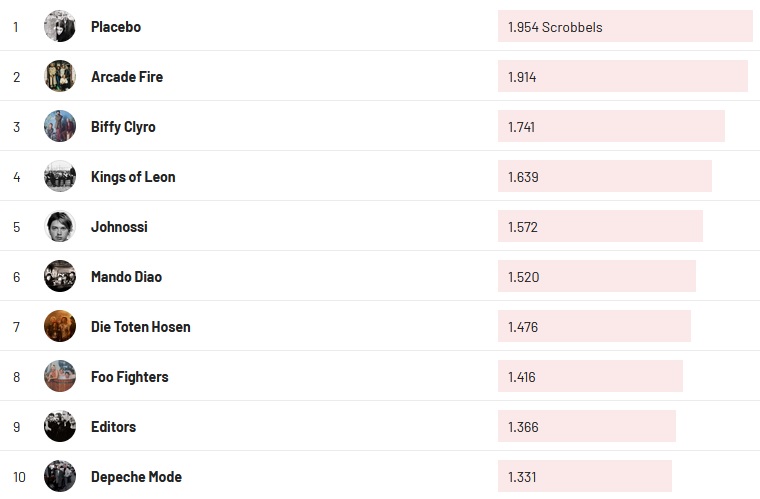Image resolution: width=760 pixels, height=499 pixels.
Task: Select the Foo Fighters avatar
Action: tap(60, 377)
